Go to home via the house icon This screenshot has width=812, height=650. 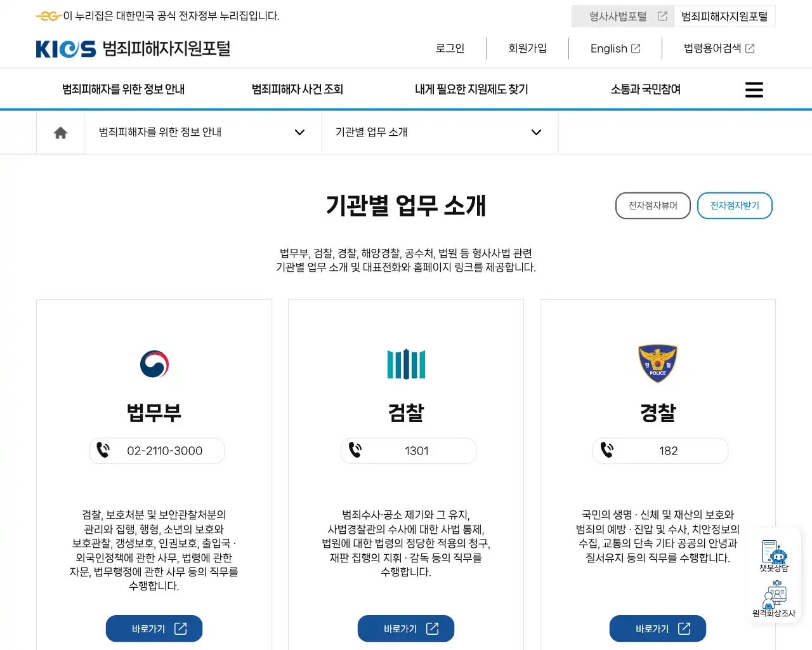60,133
